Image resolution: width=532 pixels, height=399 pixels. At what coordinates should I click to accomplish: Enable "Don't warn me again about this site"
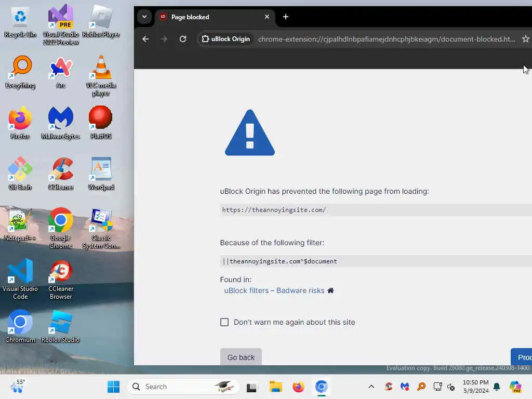[x=224, y=322]
